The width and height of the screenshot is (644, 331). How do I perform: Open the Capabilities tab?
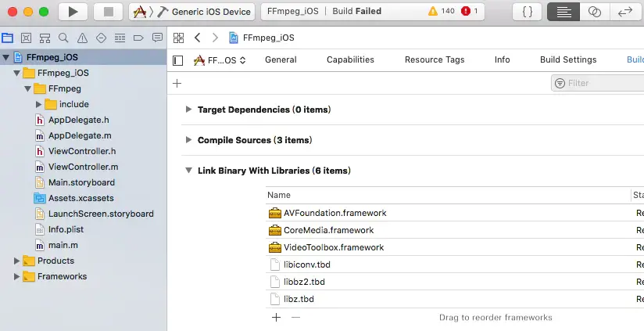(350, 60)
